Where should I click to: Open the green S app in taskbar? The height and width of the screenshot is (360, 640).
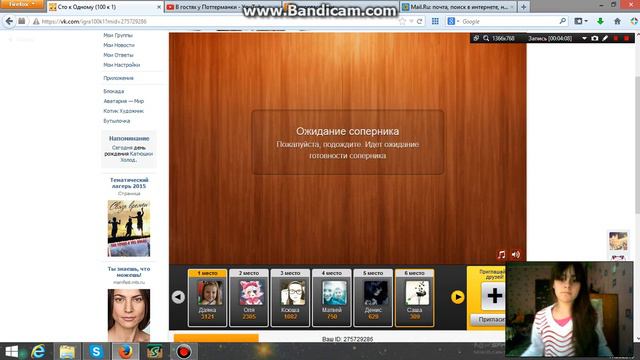154,352
